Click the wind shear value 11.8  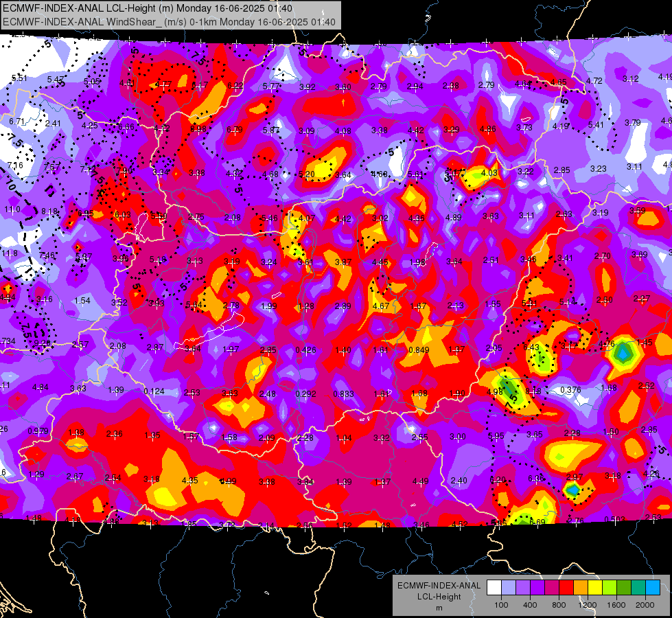tap(10, 253)
